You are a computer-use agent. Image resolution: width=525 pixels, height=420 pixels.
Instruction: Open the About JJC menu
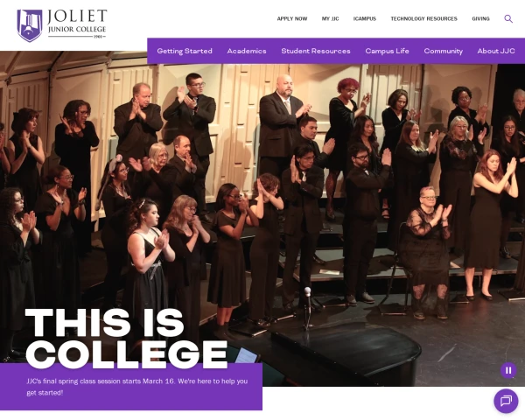(496, 51)
